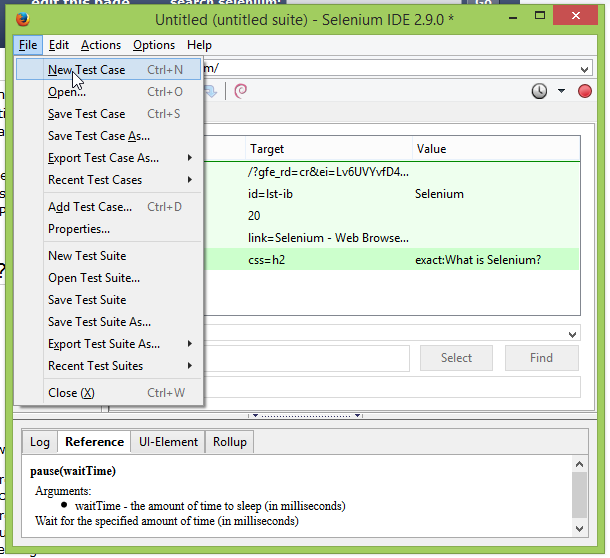This screenshot has width=610, height=558.
Task: Open Recent Test Suites submenu
Action: (108, 366)
